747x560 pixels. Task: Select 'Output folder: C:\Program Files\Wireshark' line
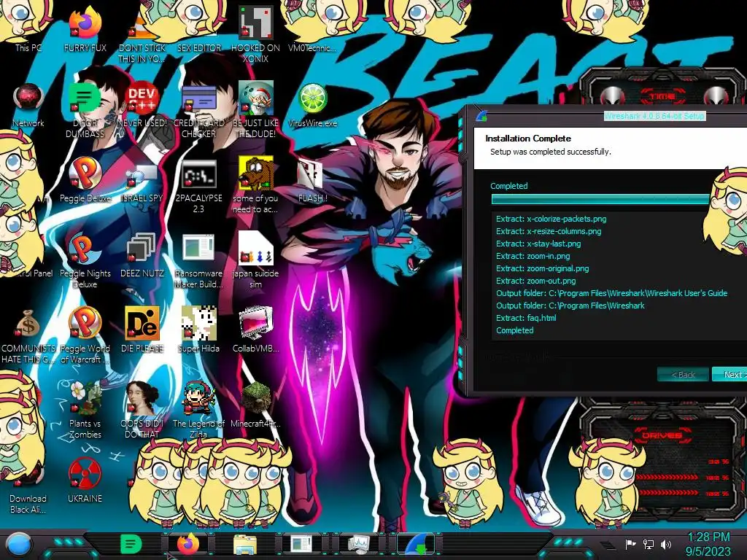pos(570,306)
